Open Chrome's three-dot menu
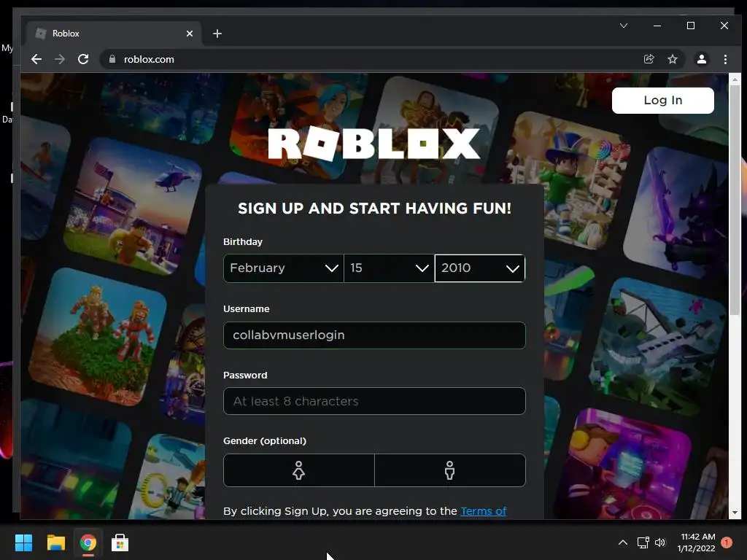 pos(725,59)
